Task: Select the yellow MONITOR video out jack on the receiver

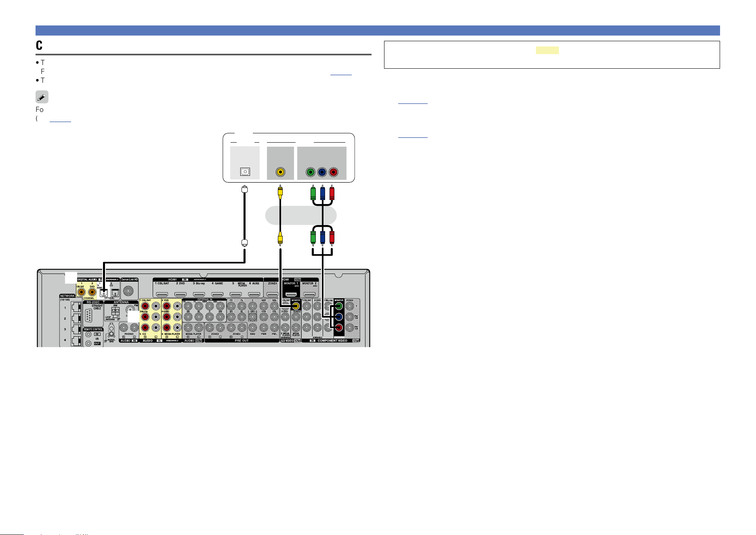Action: (296, 306)
